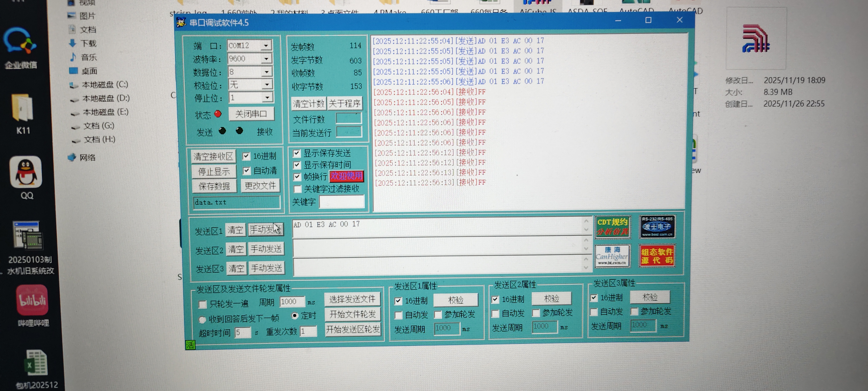Expand the 校验位 dropdown arrow
868x391 pixels.
click(267, 84)
